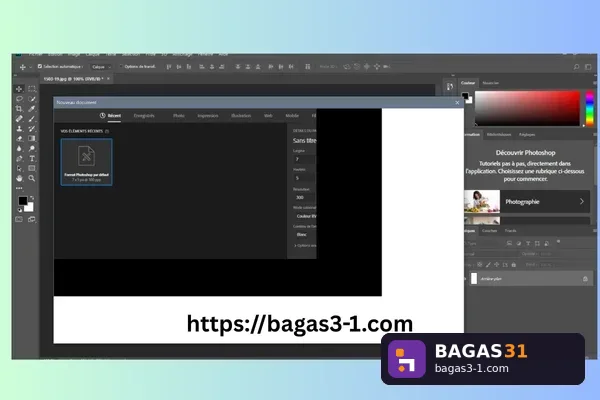
Task: Open the Nuancier panel tab
Action: pyautogui.click(x=491, y=83)
